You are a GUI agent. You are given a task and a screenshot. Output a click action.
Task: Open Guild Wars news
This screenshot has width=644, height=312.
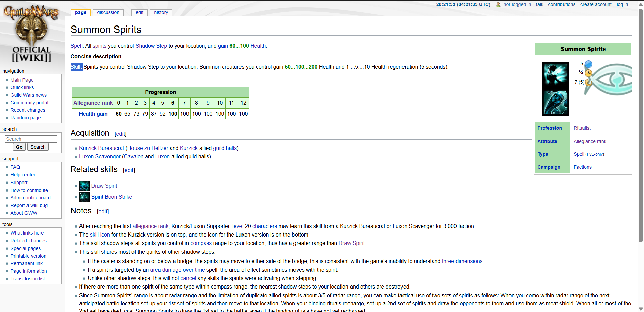29,95
